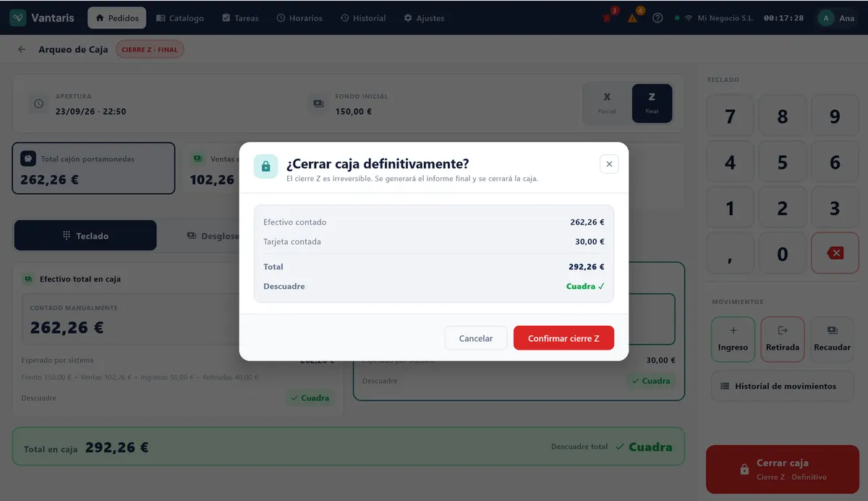The height and width of the screenshot is (501, 868).
Task: Click the Cuadra badge in card panel
Action: (651, 381)
